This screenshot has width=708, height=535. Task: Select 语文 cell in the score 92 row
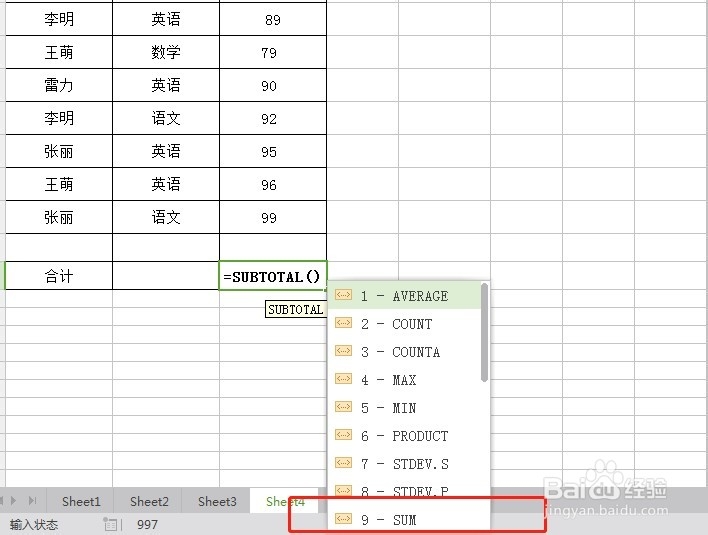[166, 118]
